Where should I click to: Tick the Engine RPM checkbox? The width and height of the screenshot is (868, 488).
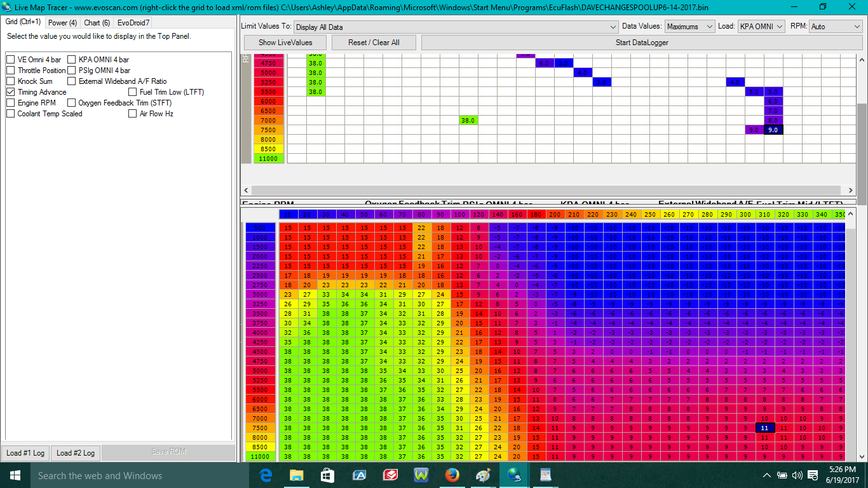(11, 103)
